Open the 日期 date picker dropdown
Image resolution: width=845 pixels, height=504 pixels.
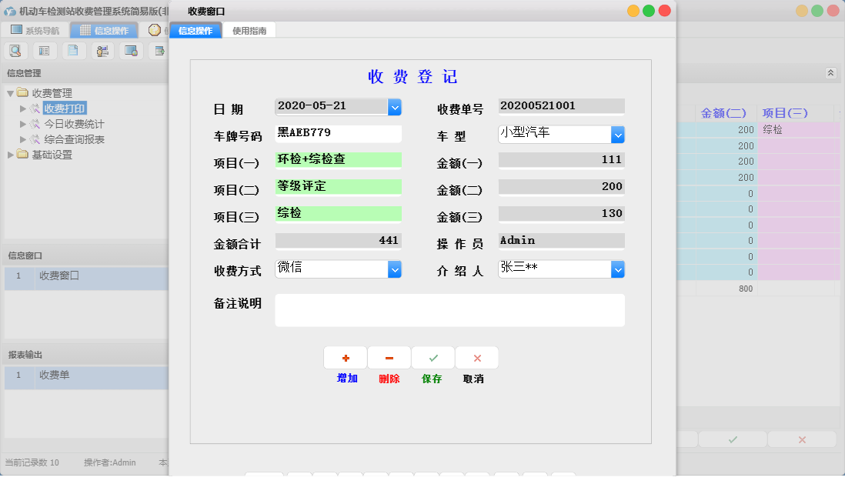click(395, 107)
